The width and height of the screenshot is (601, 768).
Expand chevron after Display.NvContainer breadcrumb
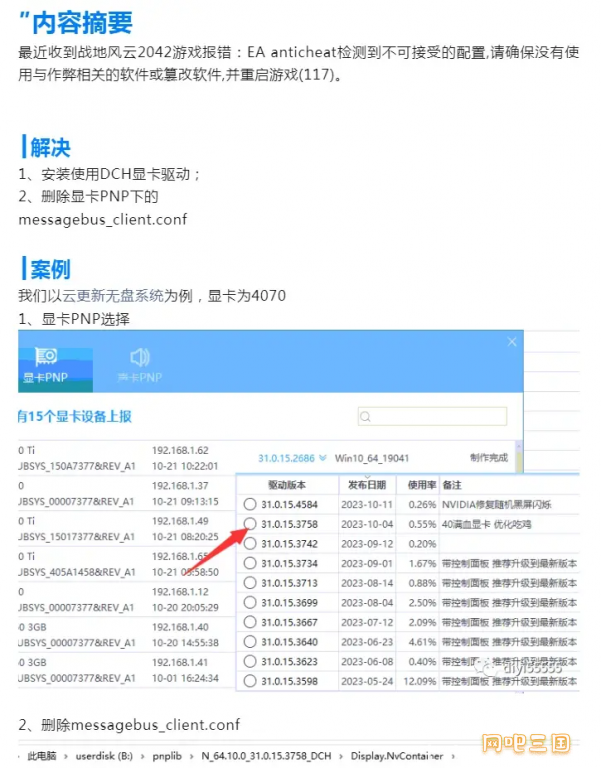(453, 756)
